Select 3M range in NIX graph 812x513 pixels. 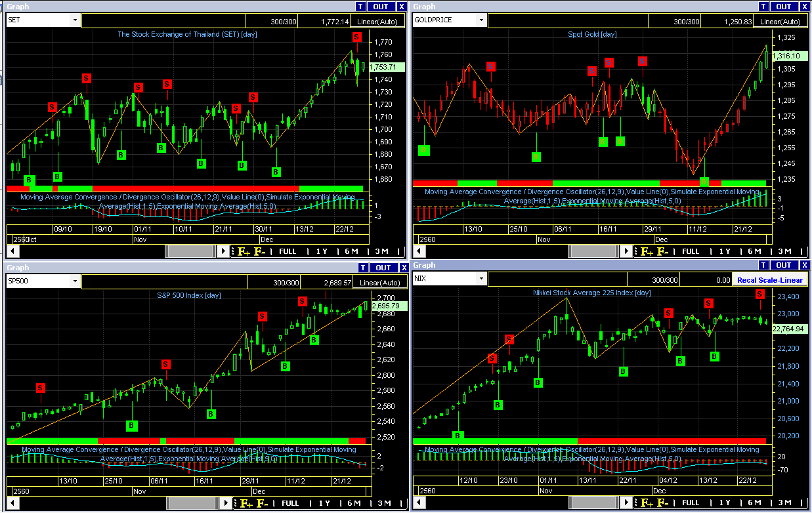pyautogui.click(x=784, y=503)
